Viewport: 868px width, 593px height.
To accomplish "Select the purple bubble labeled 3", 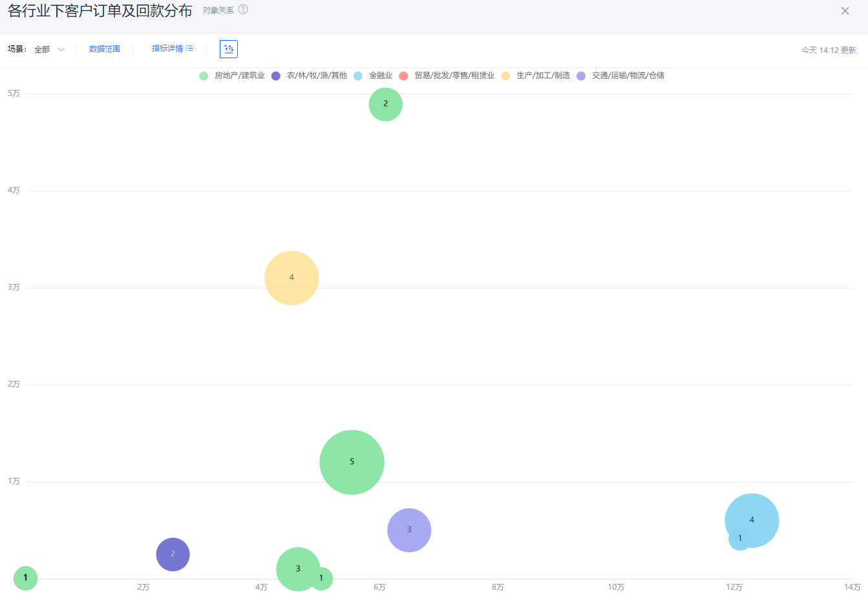I will [409, 530].
